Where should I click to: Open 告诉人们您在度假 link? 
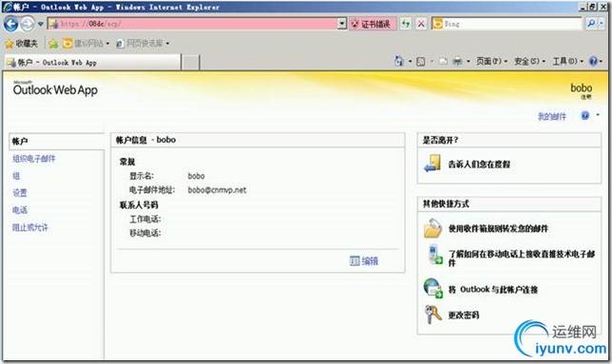point(479,164)
